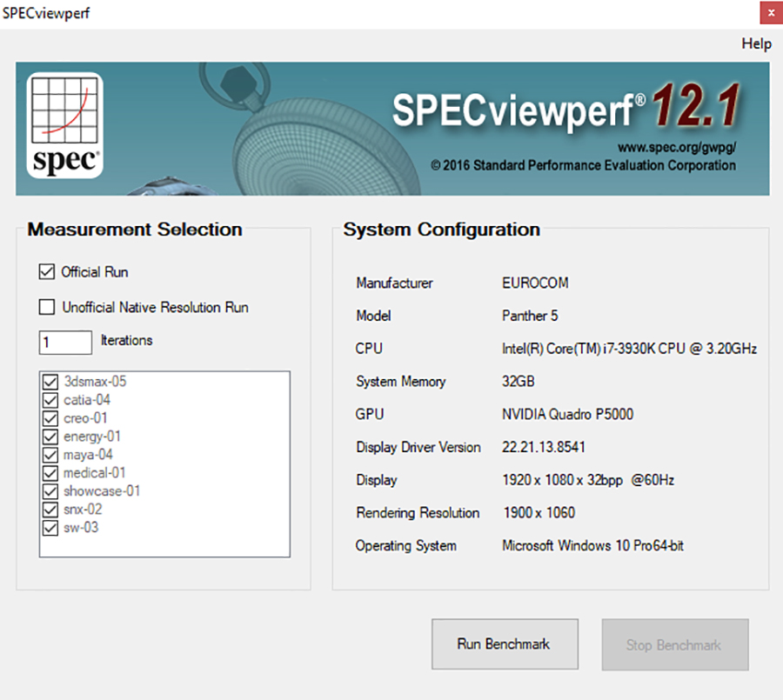This screenshot has width=783, height=700.
Task: Click the NVIDIA Quadro P5000 GPU value
Action: pyautogui.click(x=567, y=414)
